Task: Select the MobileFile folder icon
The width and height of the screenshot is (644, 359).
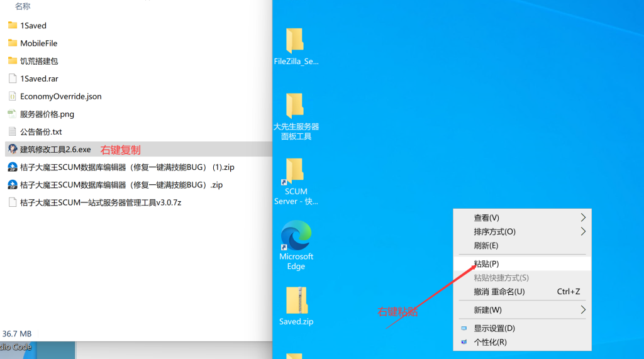Action: (13, 43)
